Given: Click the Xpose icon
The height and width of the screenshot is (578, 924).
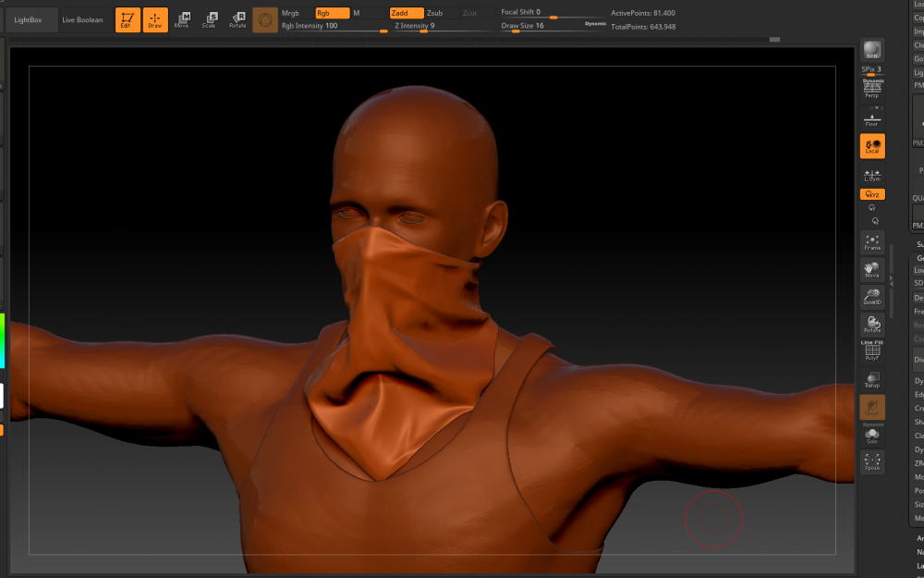Looking at the screenshot, I should 871,461.
